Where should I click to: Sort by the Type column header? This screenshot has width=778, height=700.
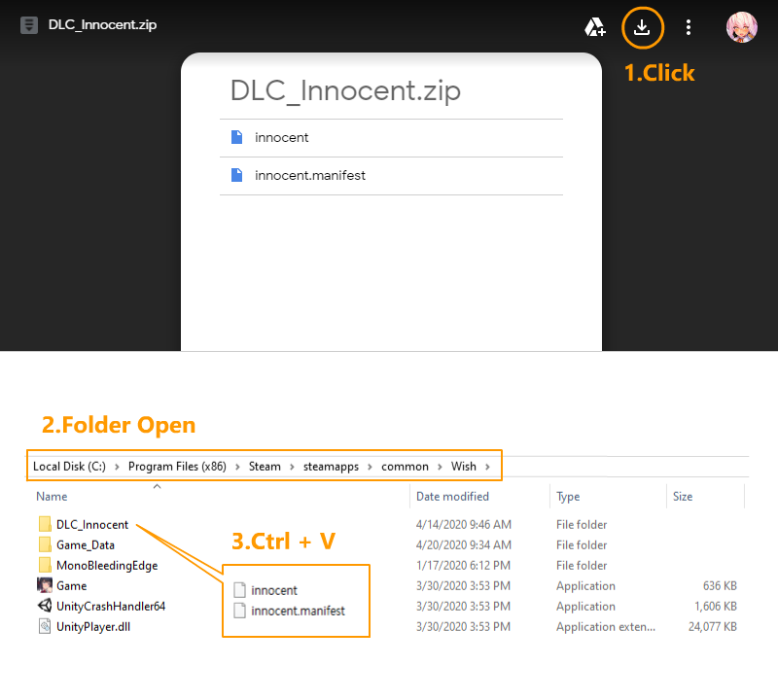[x=568, y=497]
